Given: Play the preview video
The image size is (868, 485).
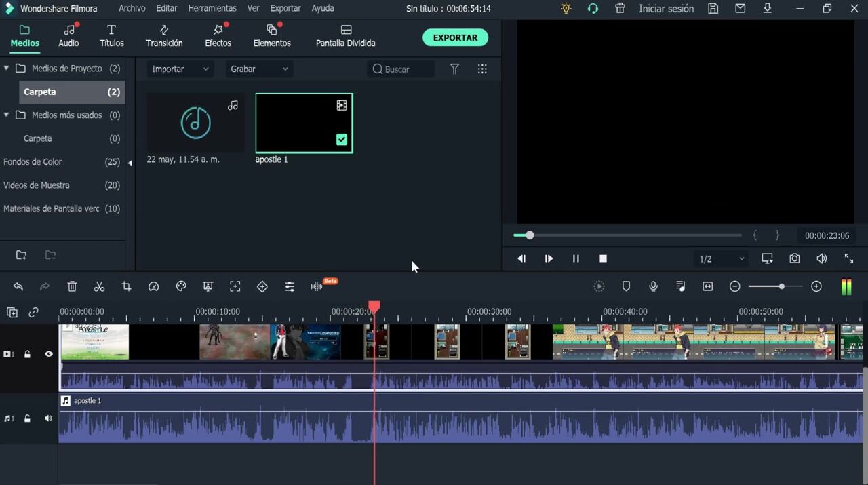Looking at the screenshot, I should click(549, 258).
